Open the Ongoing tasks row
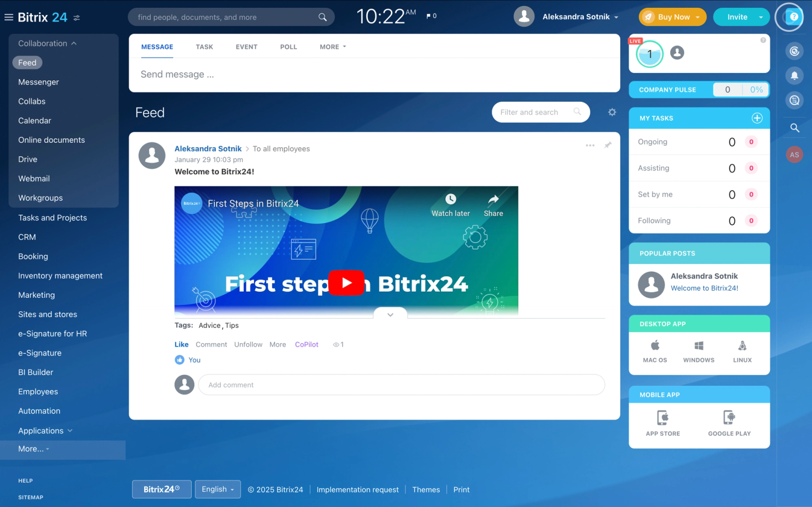Image resolution: width=812 pixels, height=507 pixels. pos(699,142)
